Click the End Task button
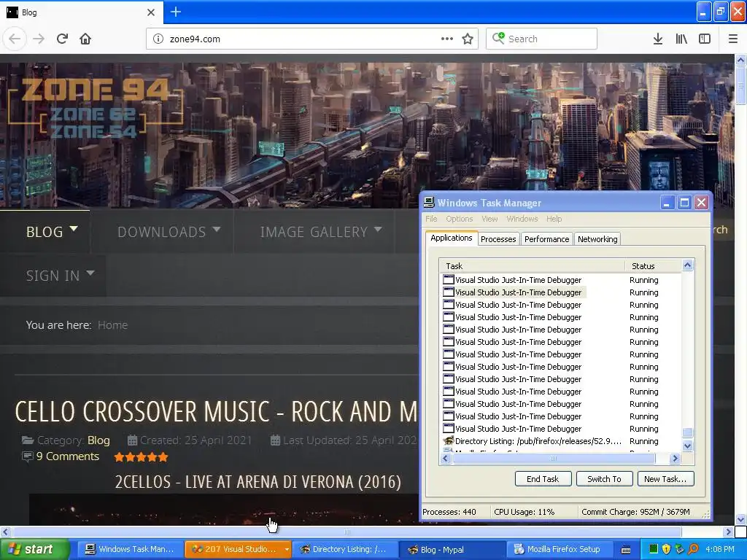Viewport: 747px width, 560px height. (543, 479)
